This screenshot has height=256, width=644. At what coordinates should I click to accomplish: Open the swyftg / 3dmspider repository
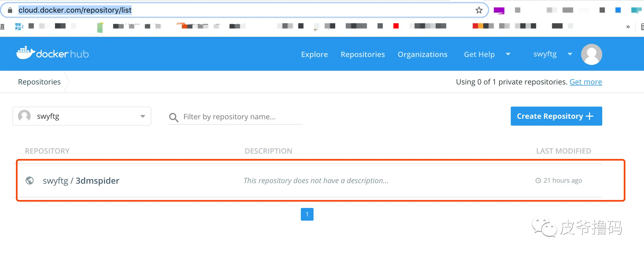tap(81, 181)
